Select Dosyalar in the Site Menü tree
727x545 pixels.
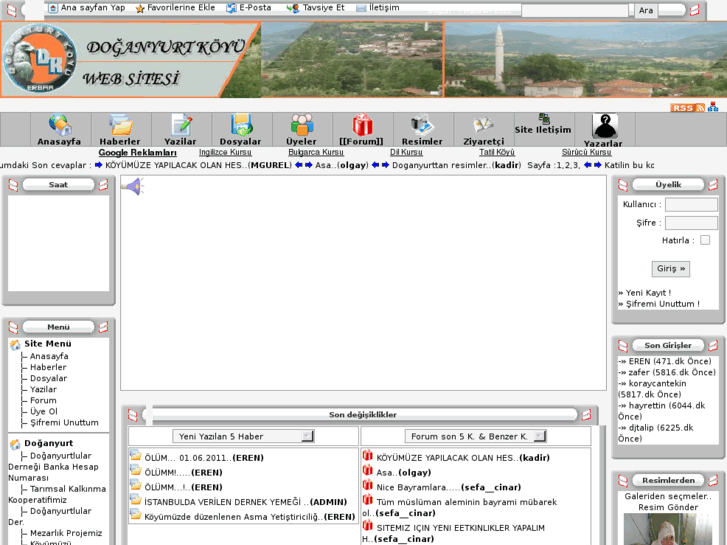point(49,378)
